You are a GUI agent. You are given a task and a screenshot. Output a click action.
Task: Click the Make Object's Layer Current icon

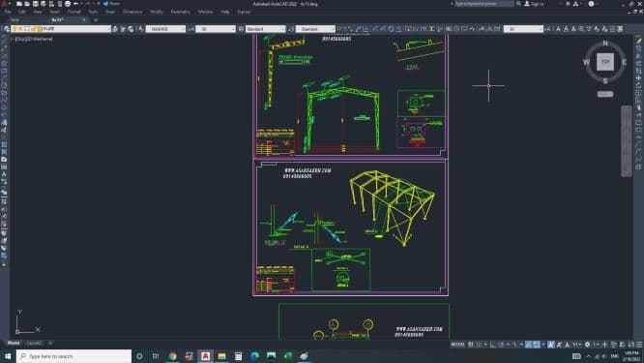point(115,29)
